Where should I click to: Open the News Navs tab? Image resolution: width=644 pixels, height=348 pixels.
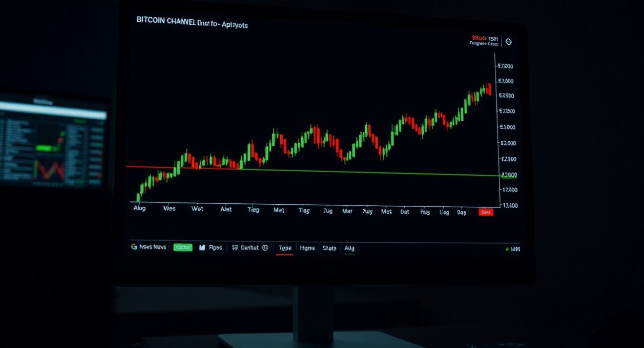153,247
